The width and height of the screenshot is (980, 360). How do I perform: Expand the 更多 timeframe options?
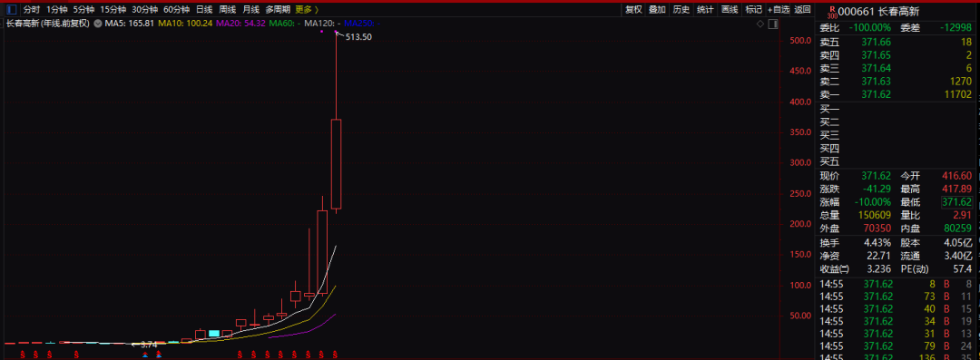307,9
